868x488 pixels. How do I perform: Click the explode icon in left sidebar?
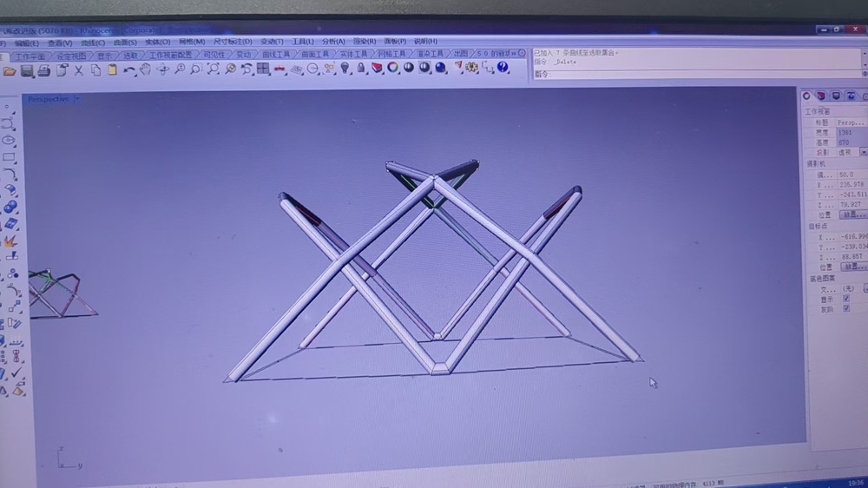click(10, 241)
